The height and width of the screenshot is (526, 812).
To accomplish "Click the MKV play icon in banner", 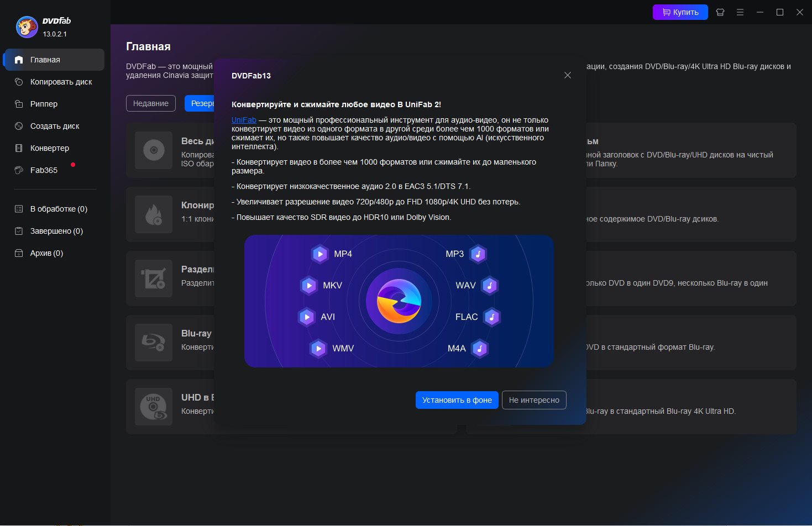I will (308, 286).
